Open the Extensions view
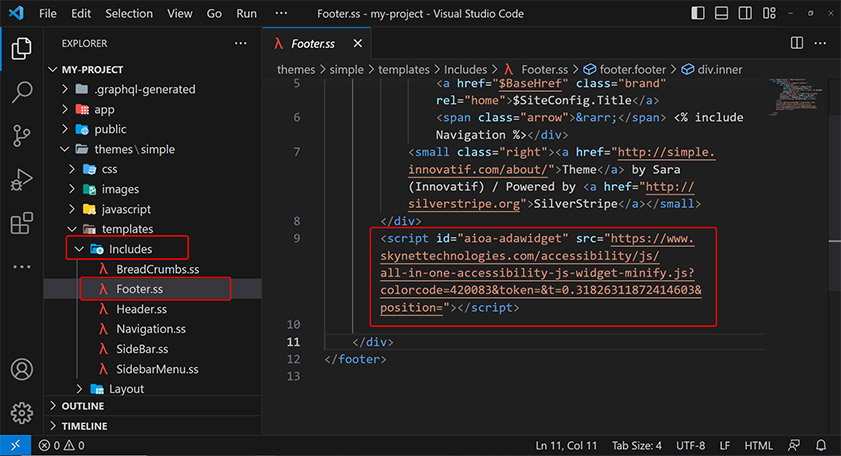This screenshot has width=841, height=456. [x=21, y=223]
